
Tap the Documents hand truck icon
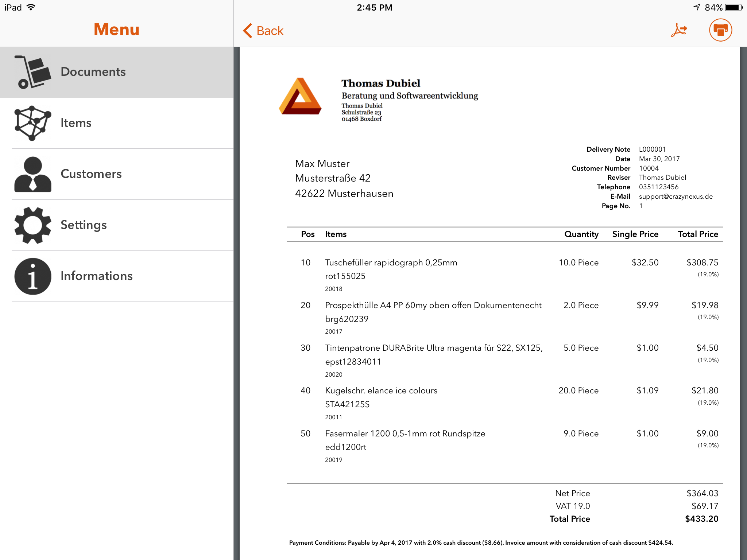coord(33,72)
